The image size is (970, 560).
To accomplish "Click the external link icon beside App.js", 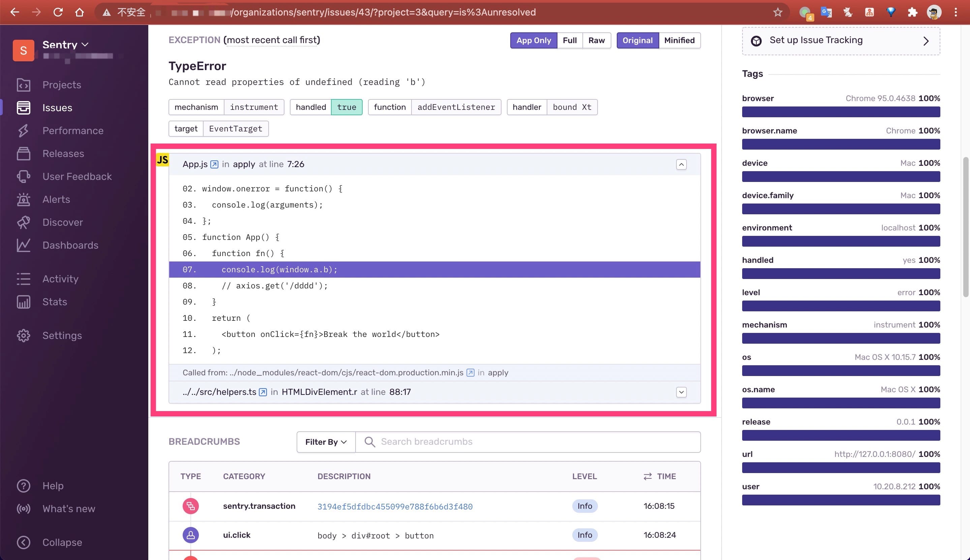I will (x=214, y=164).
